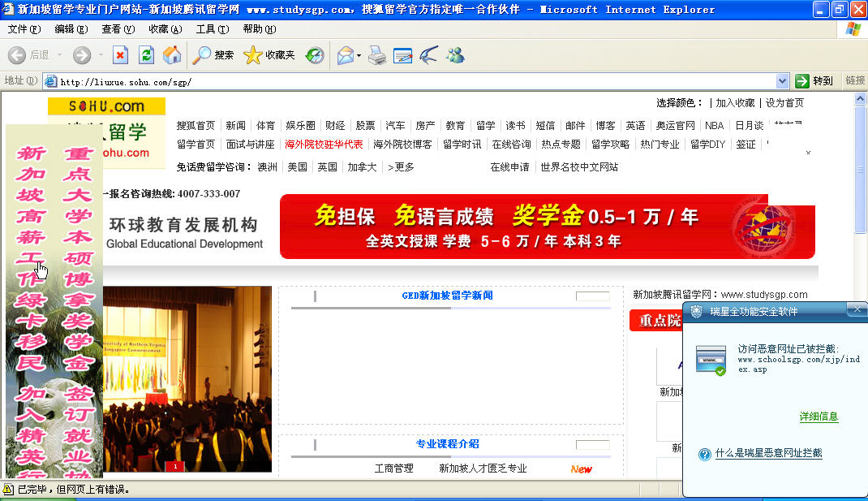This screenshot has width=868, height=501.
Task: Click the warning icon in the status bar
Action: click(8, 489)
